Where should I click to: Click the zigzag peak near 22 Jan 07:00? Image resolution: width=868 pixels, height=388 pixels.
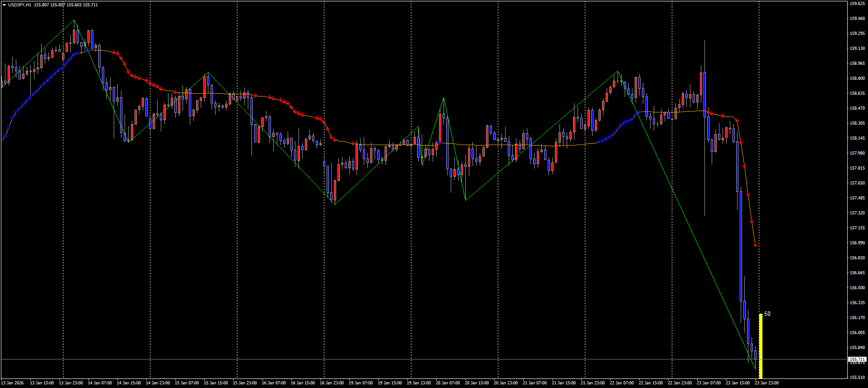click(617, 72)
